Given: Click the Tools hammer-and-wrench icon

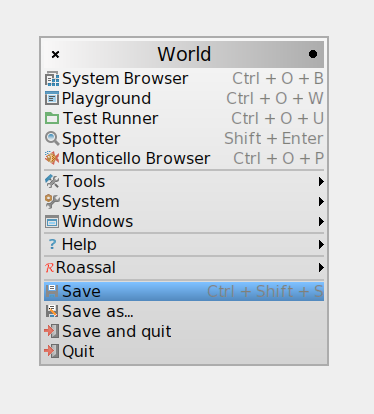Looking at the screenshot, I should tap(52, 182).
